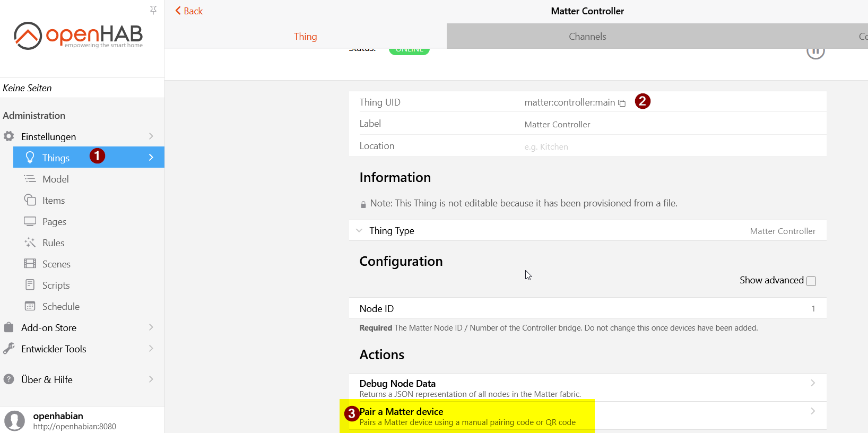
Task: Run the Debug Node Data action
Action: coord(588,388)
